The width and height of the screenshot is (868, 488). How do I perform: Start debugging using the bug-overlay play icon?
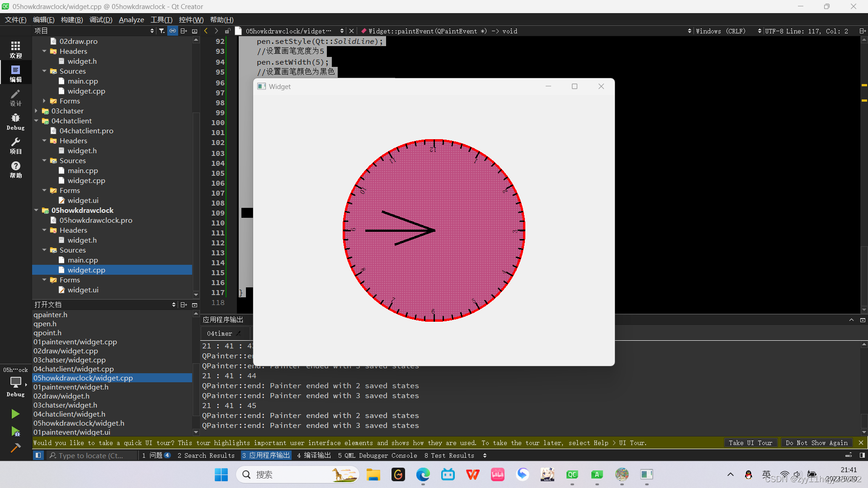(x=15, y=432)
